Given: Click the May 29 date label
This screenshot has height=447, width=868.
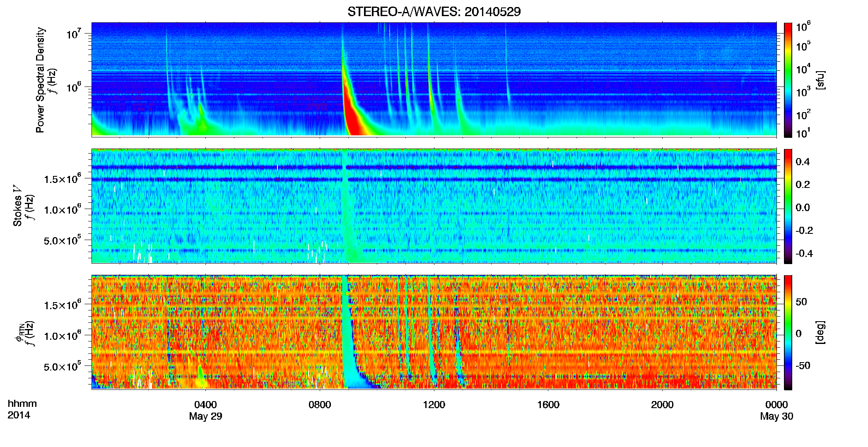Looking at the screenshot, I should pos(205,416).
